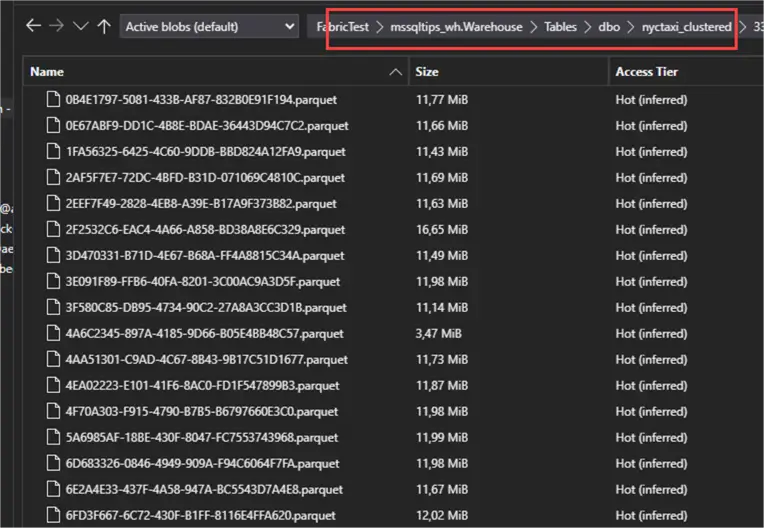
Task: Click Hot (inferred) for 0B4E1797 file
Action: pos(651,99)
